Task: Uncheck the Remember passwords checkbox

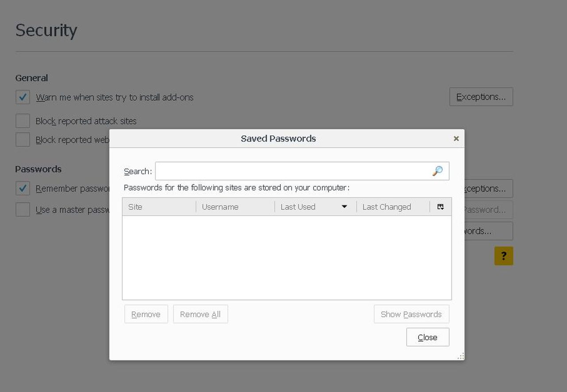Action: tap(23, 188)
